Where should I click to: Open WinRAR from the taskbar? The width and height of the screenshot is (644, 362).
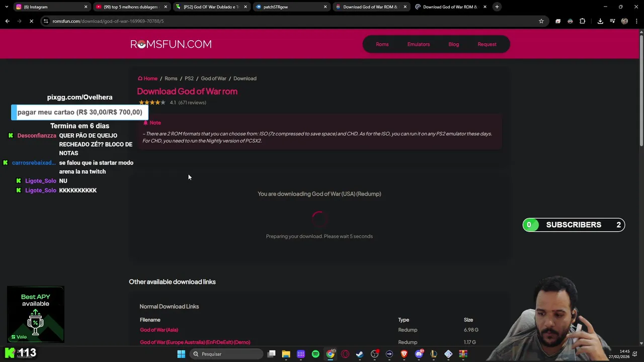[x=463, y=354]
